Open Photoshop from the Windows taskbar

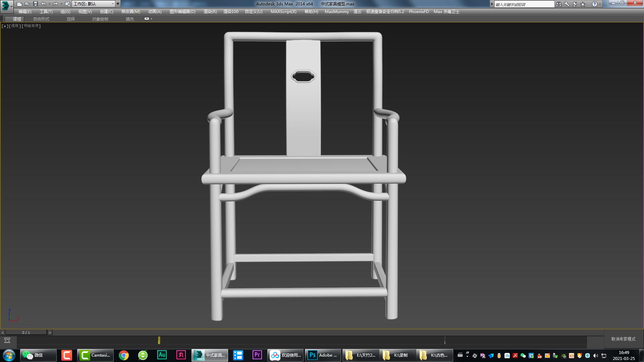click(322, 355)
